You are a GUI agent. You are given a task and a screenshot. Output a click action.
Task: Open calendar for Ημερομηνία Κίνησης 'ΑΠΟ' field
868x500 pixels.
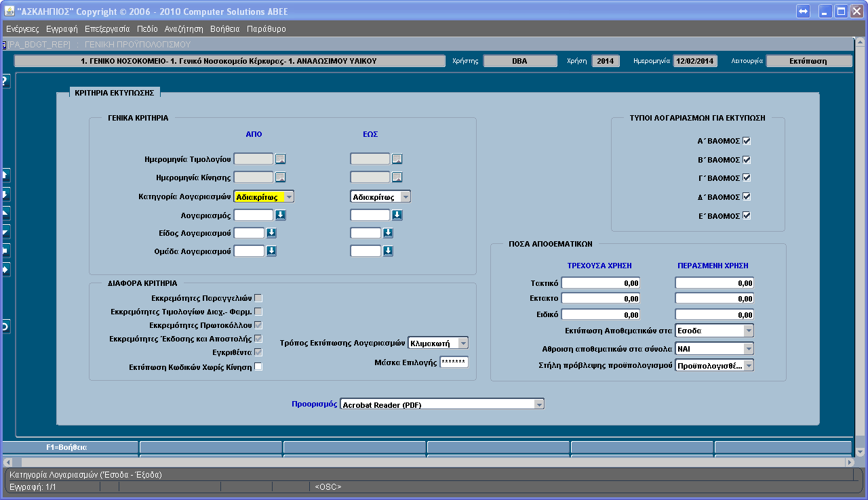point(281,178)
